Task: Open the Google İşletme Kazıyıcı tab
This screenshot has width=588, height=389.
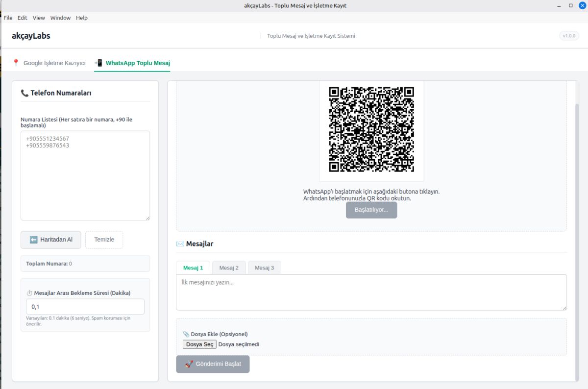Action: point(49,63)
